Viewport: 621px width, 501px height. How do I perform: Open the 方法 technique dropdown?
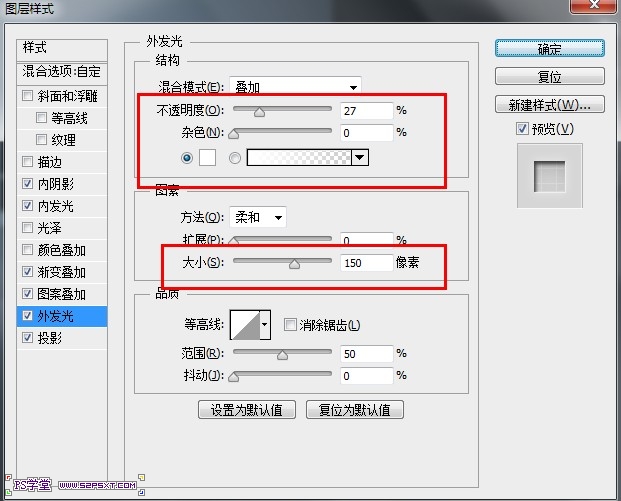point(258,217)
